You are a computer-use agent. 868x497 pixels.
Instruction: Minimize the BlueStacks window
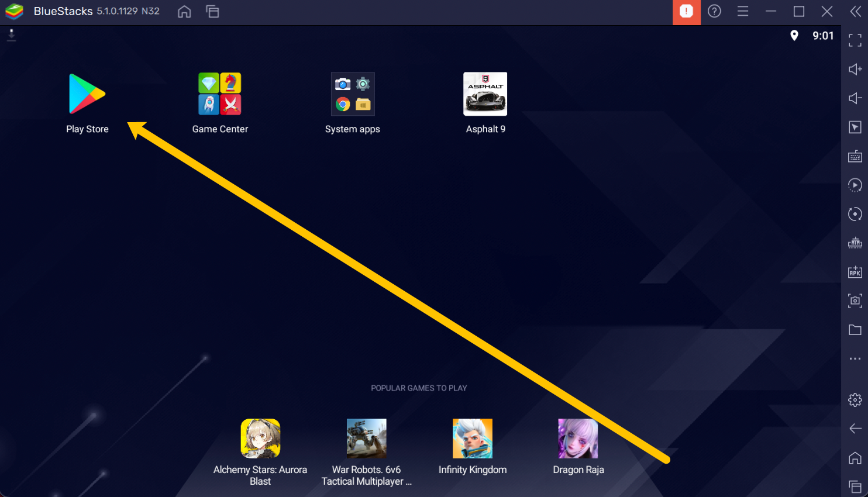pos(771,11)
